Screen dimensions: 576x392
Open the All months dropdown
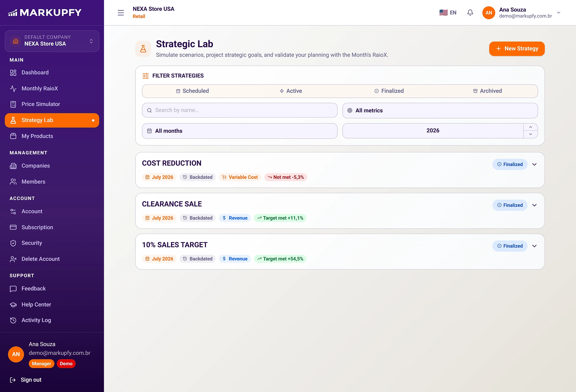click(x=240, y=131)
